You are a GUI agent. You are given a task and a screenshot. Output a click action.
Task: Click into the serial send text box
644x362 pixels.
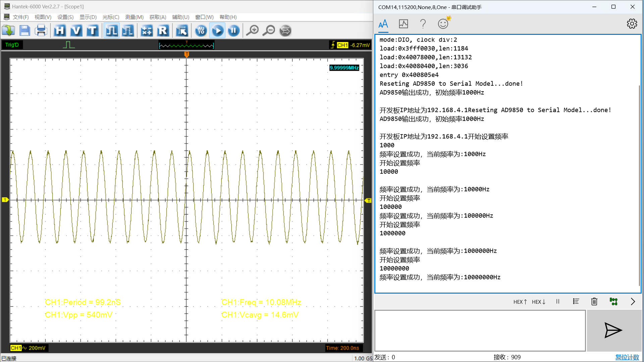[x=480, y=330]
